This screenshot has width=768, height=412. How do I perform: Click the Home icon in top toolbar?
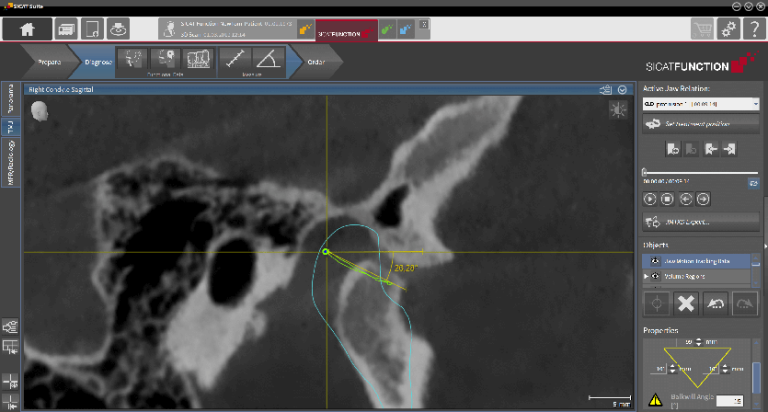[27, 29]
